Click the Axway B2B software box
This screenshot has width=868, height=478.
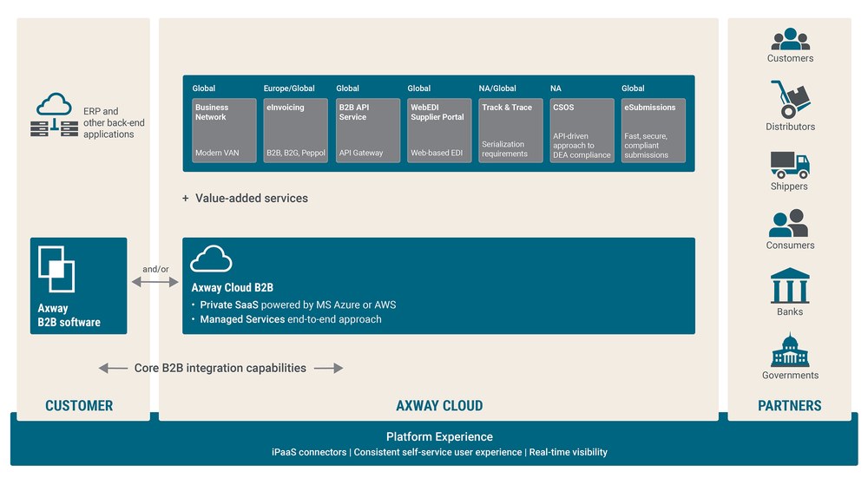pos(79,286)
